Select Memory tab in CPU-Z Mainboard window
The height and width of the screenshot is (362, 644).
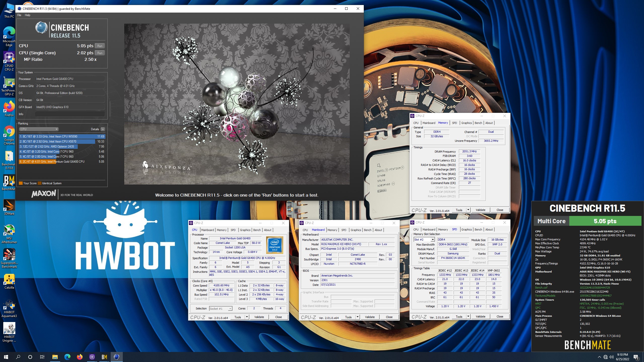point(332,230)
